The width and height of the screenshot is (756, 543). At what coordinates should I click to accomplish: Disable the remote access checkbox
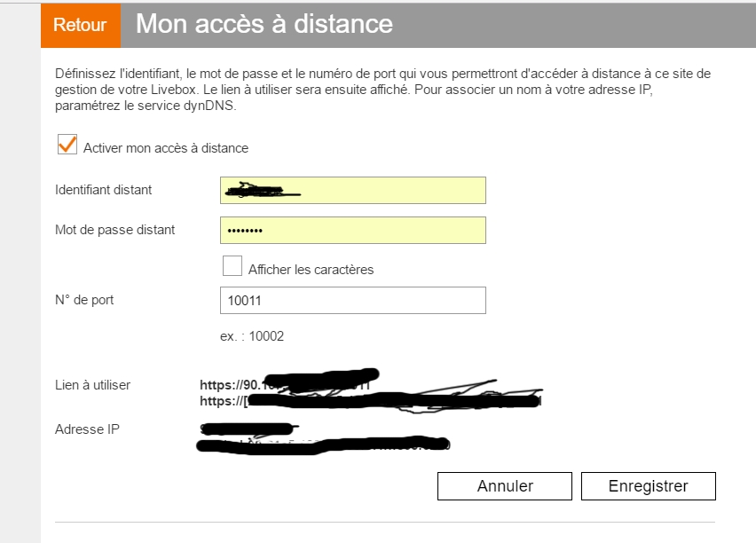(x=67, y=145)
